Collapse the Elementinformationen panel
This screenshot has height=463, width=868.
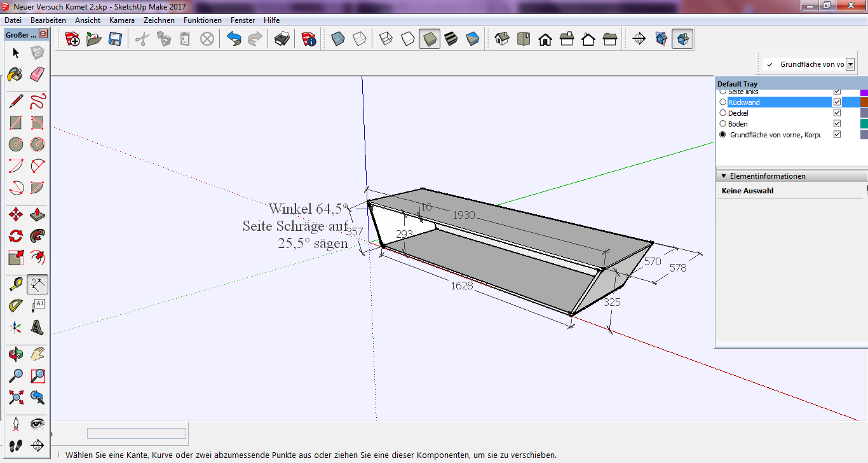tap(723, 176)
